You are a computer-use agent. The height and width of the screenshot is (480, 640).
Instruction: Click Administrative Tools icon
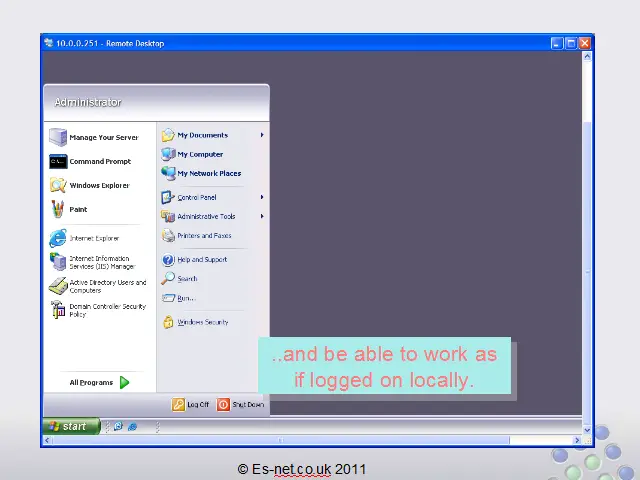168,216
